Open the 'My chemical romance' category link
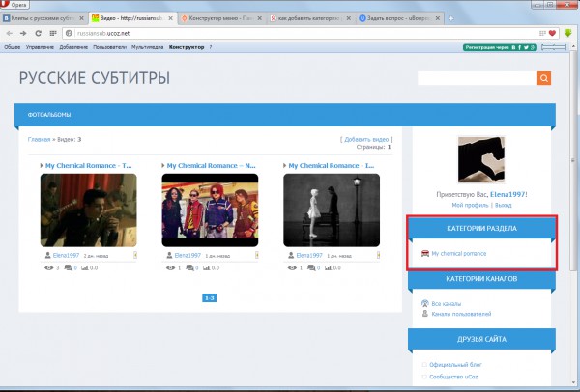The image size is (580, 392). 459,254
